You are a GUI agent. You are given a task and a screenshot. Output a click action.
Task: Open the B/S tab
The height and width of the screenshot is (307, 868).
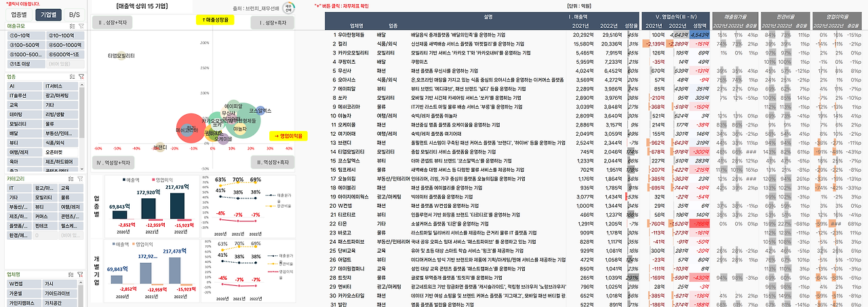tap(75, 14)
